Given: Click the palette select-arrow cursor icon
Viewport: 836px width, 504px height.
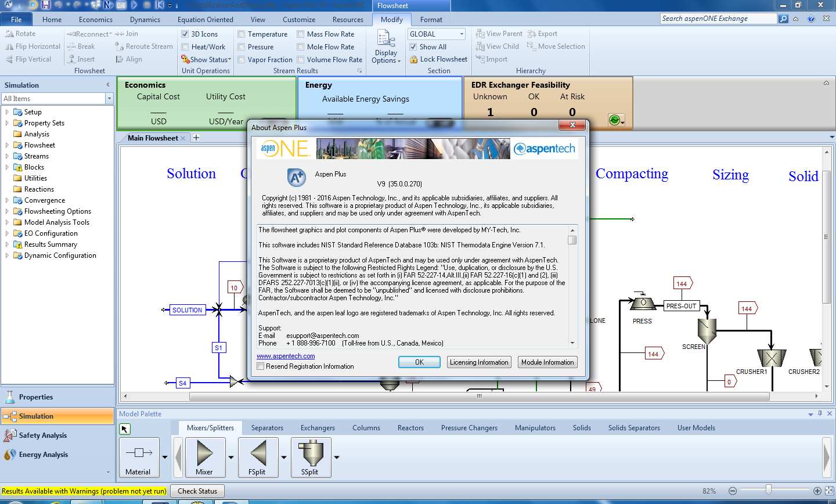Looking at the screenshot, I should pyautogui.click(x=125, y=429).
